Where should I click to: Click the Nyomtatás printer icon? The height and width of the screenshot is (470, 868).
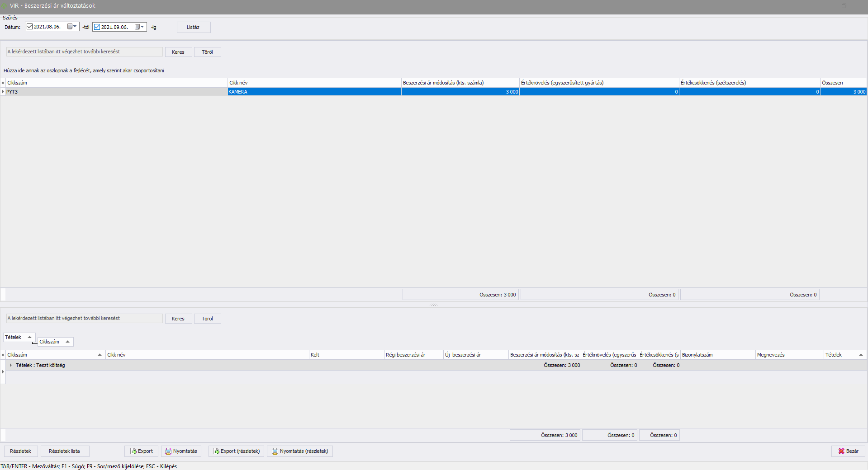(168, 451)
